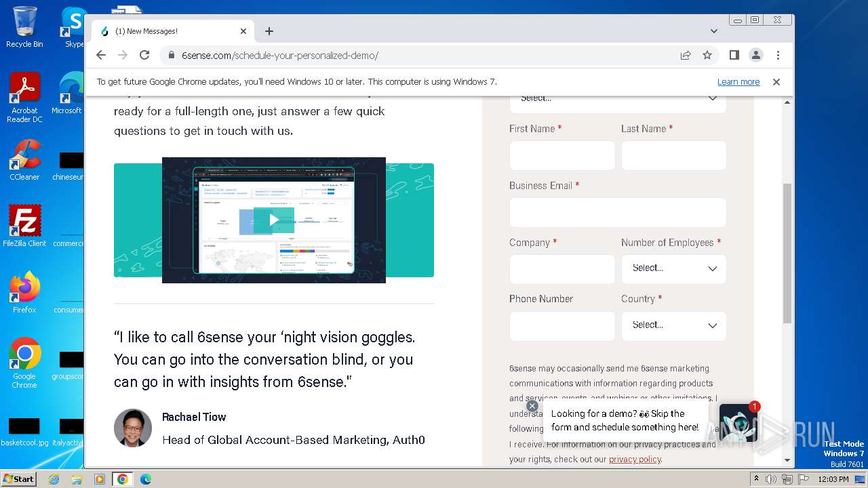
Task: Open tab search chevron
Action: point(714,31)
